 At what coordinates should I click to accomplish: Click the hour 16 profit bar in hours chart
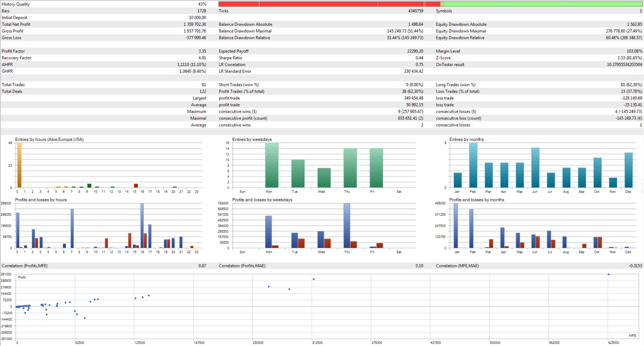click(x=142, y=226)
